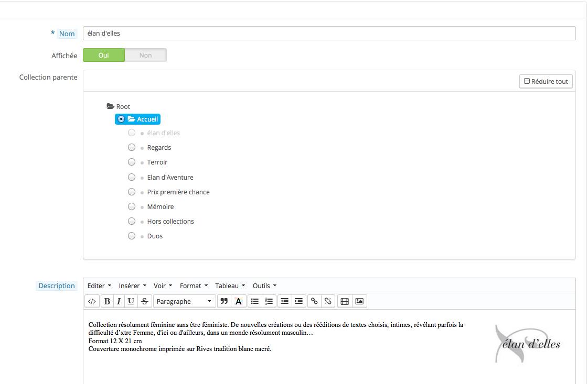588x384 pixels.
Task: Click the Description label
Action: tap(57, 286)
